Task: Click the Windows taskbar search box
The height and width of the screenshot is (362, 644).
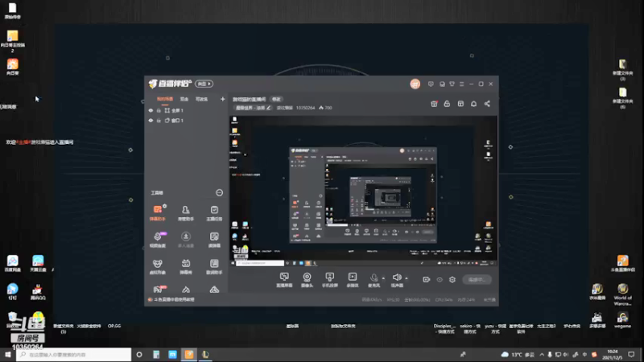Action: pyautogui.click(x=74, y=355)
